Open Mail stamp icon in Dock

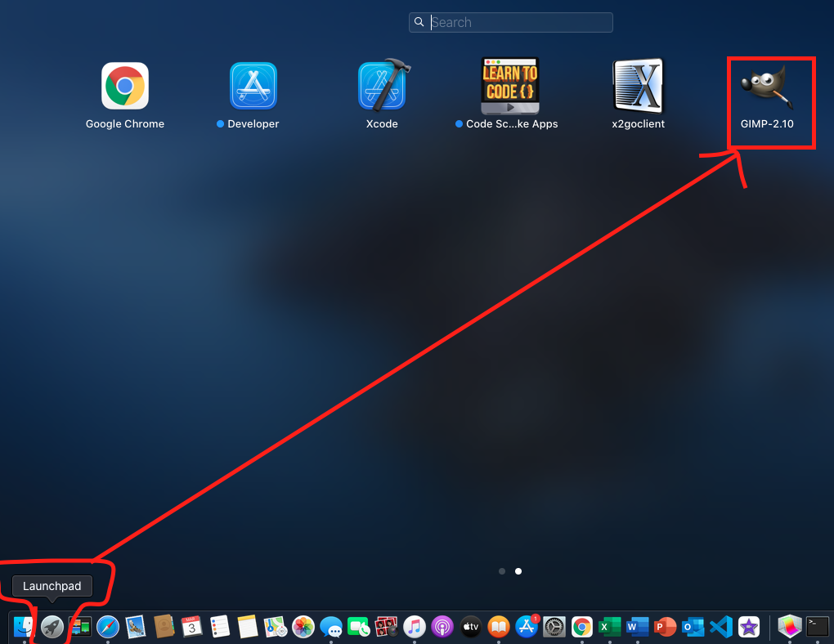[x=136, y=627]
